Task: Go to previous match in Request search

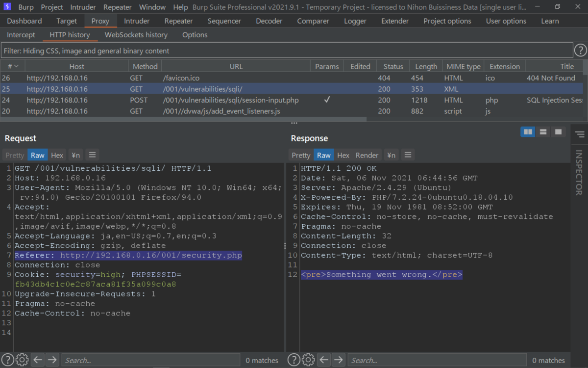Action: pos(38,360)
